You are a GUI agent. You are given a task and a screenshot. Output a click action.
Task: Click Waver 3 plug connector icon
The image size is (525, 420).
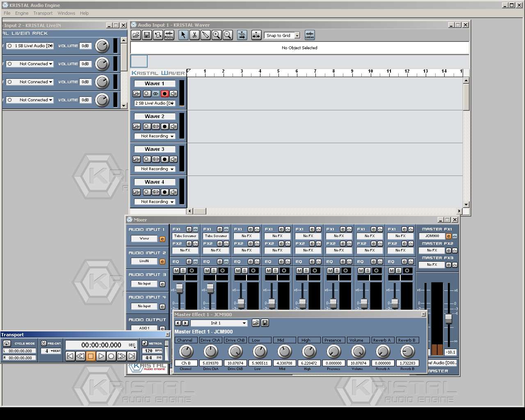pos(156,159)
